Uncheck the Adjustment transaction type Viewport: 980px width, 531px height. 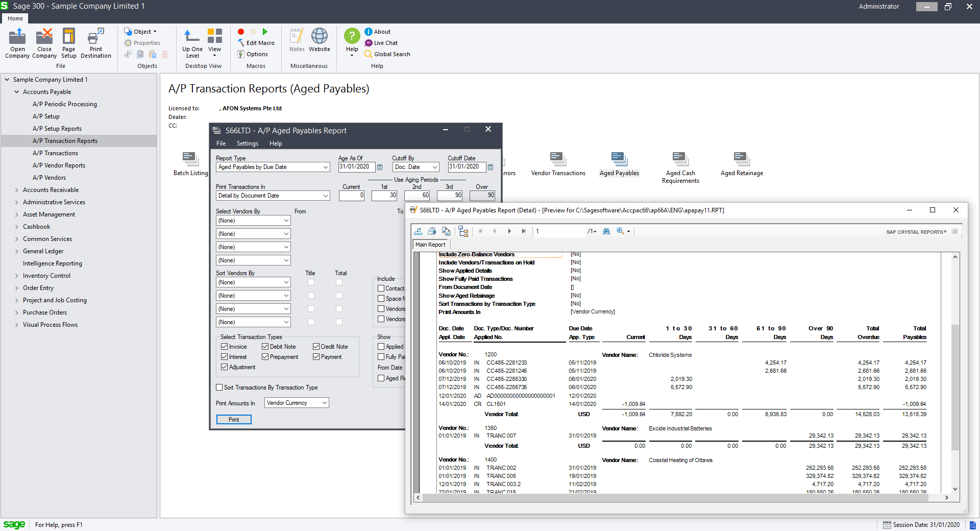[225, 367]
